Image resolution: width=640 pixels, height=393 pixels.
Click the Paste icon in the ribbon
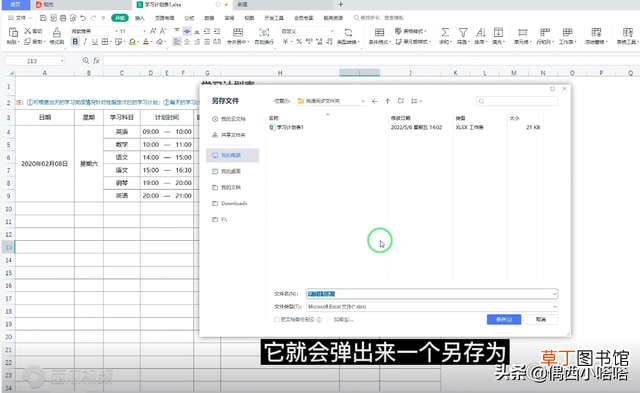tap(13, 33)
